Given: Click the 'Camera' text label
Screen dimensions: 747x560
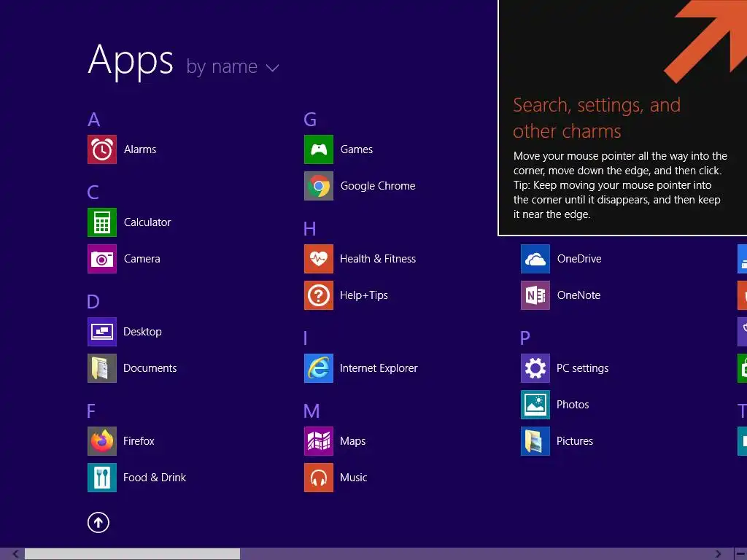Looking at the screenshot, I should click(142, 259).
